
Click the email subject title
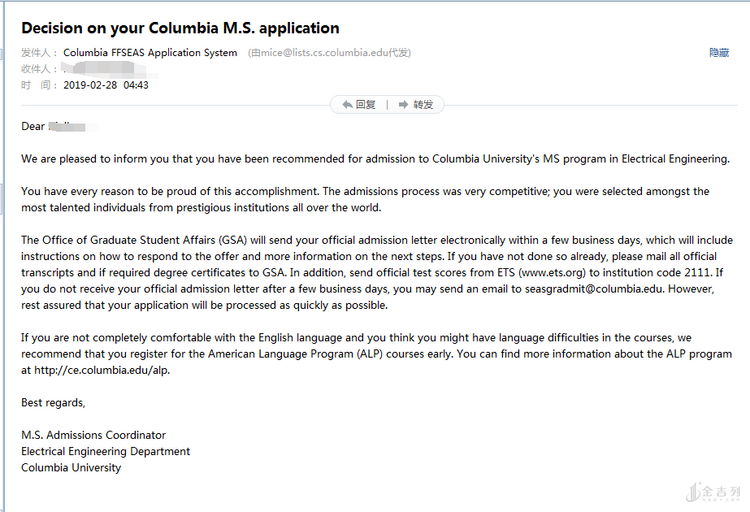(180, 28)
